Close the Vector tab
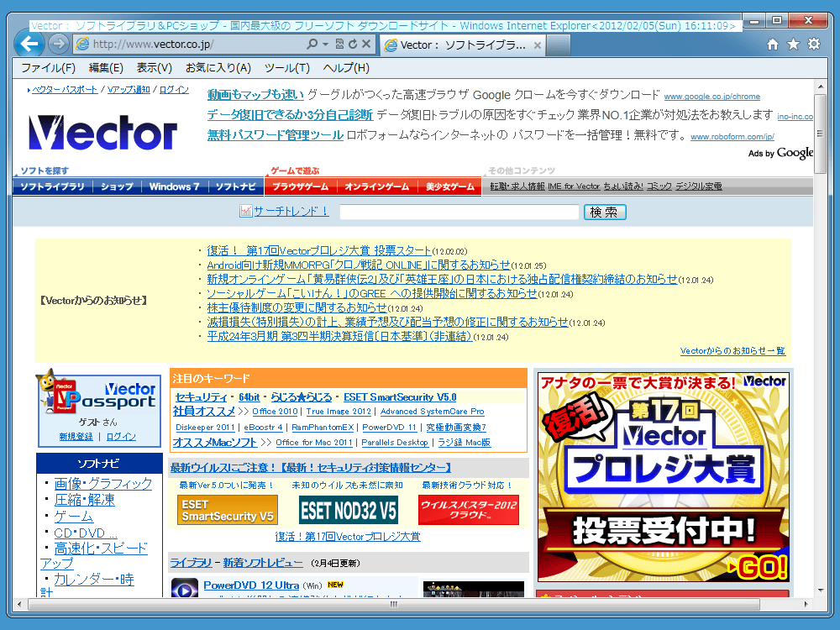Viewport: 840px width, 630px height. pyautogui.click(x=538, y=45)
